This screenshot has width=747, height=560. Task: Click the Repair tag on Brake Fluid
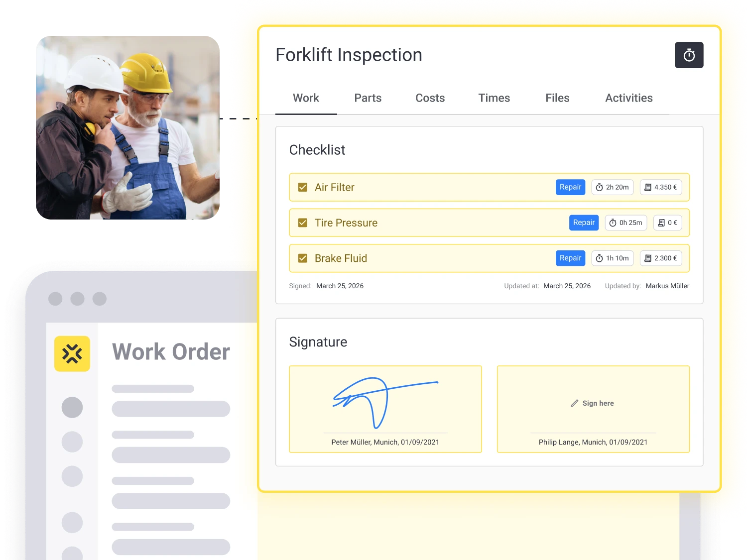coord(570,258)
